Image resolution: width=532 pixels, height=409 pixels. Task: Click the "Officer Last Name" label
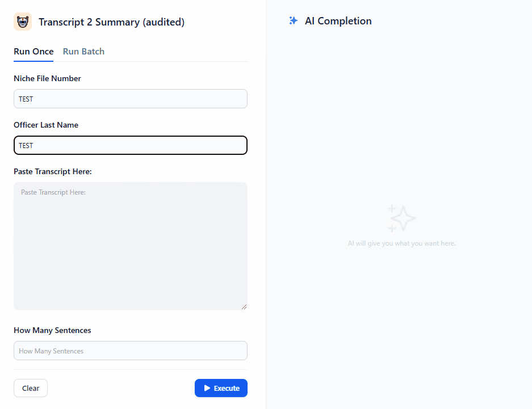click(x=46, y=125)
